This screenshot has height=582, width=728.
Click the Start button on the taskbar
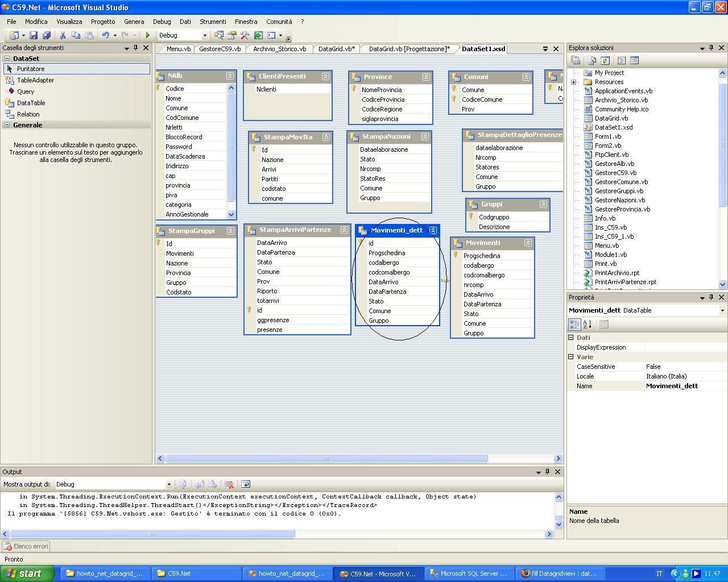coord(27,573)
